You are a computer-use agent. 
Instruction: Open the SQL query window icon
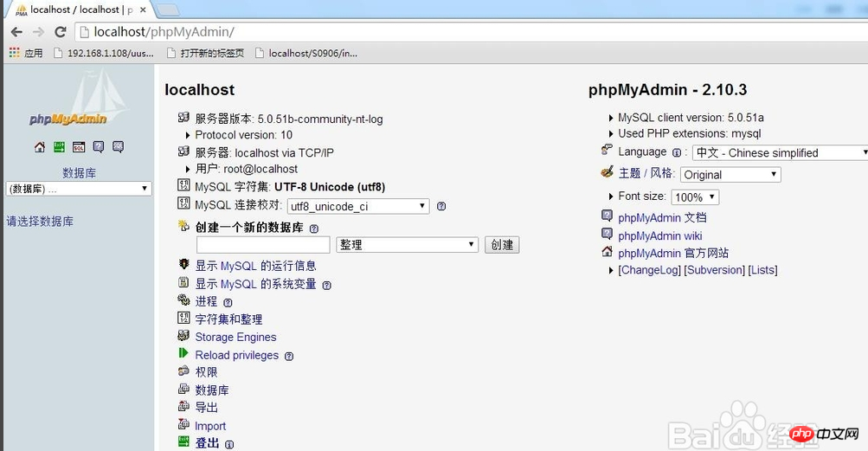[x=79, y=147]
